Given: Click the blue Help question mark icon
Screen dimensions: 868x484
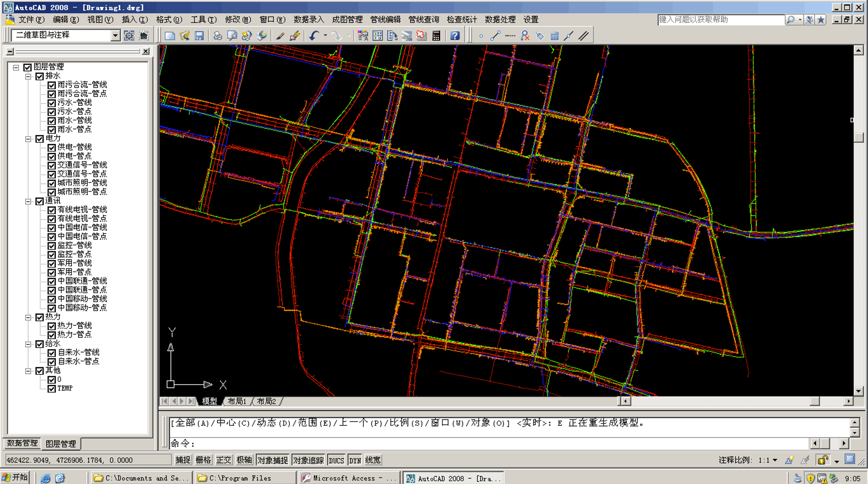Looking at the screenshot, I should (455, 36).
